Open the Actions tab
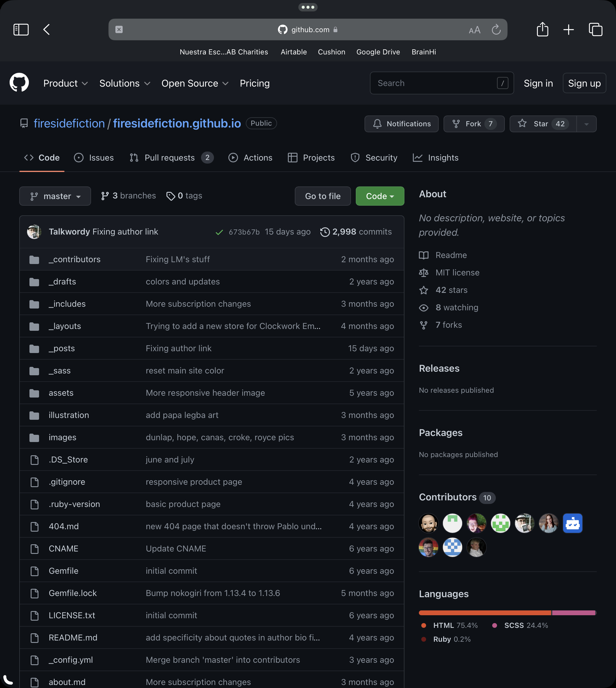The image size is (616, 688). (x=250, y=158)
